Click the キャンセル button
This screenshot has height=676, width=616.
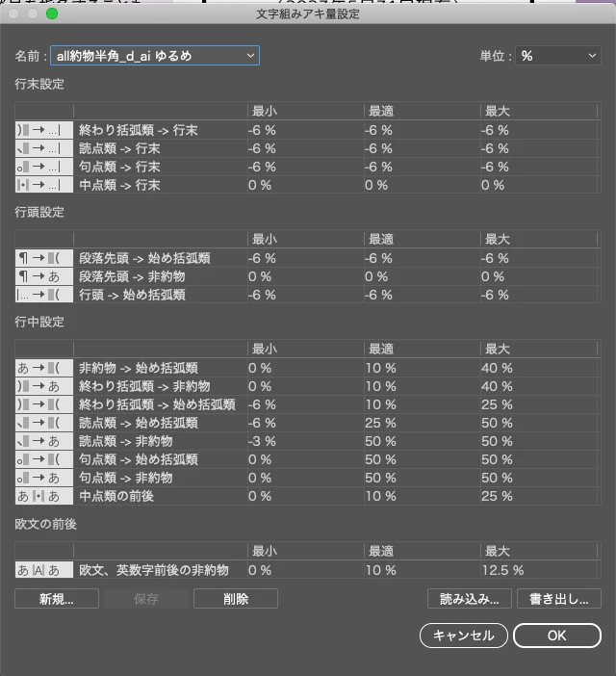[x=464, y=636]
